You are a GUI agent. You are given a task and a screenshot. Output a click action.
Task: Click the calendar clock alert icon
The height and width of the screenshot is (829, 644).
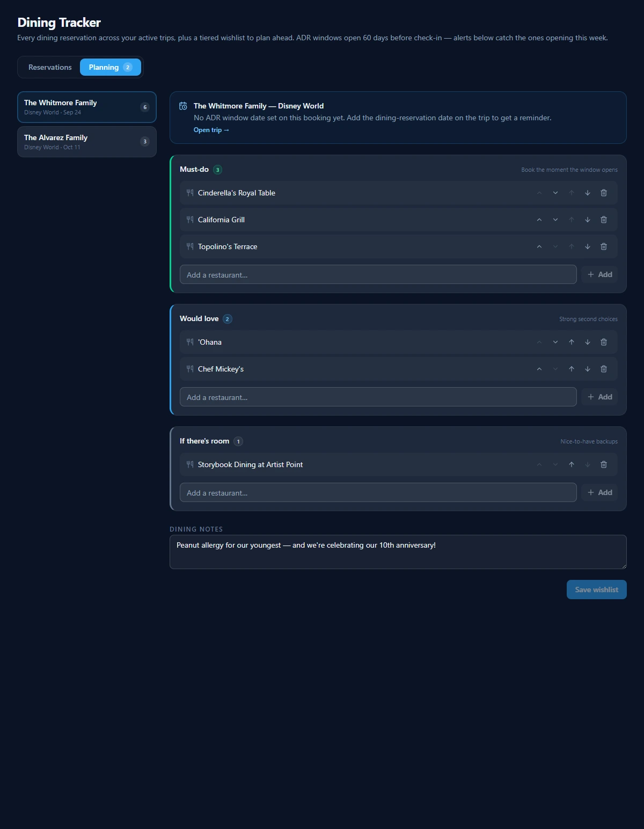click(x=183, y=106)
